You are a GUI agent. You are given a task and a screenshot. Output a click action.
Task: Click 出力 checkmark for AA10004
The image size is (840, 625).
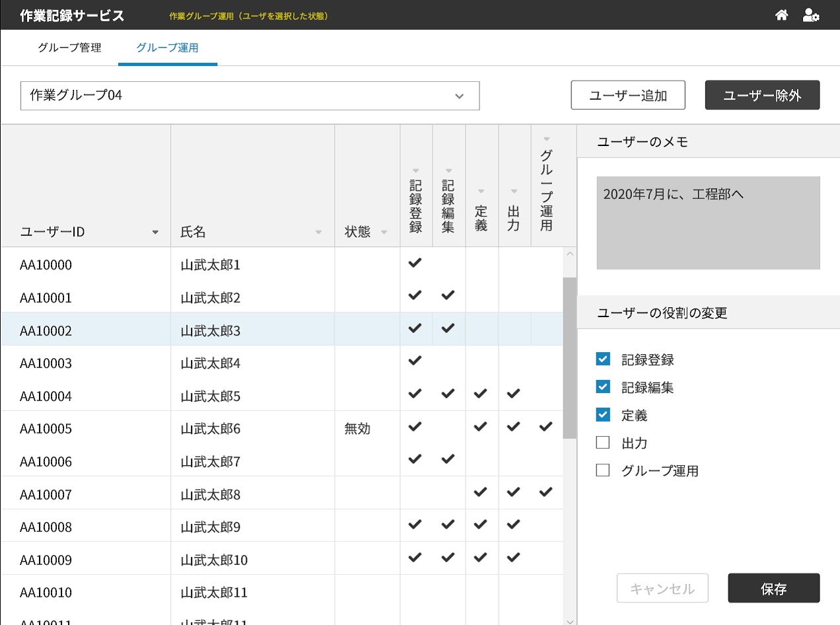click(513, 394)
